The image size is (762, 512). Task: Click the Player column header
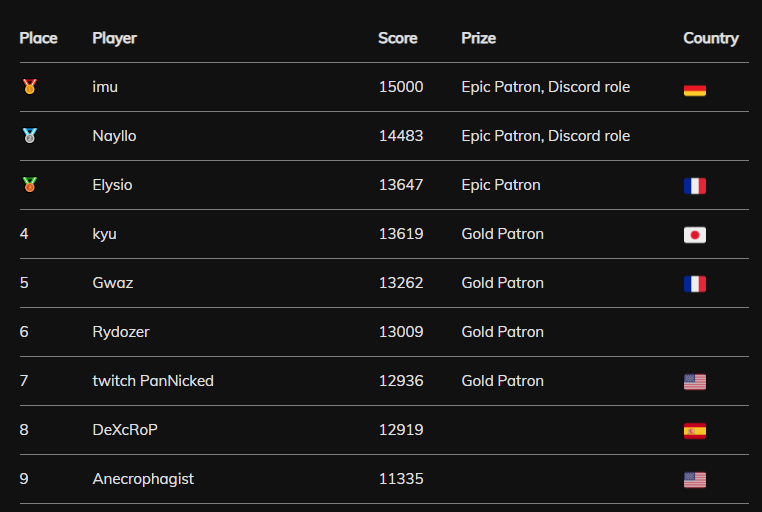[x=115, y=38]
